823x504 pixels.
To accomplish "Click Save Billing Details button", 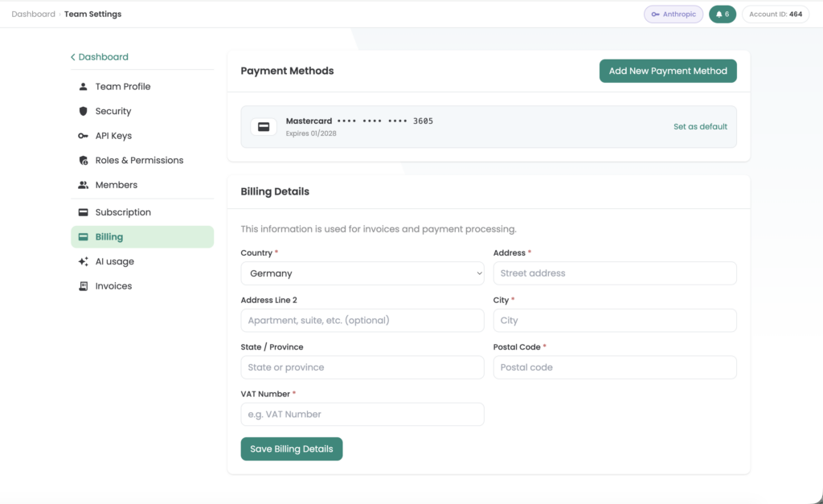I will click(x=291, y=449).
